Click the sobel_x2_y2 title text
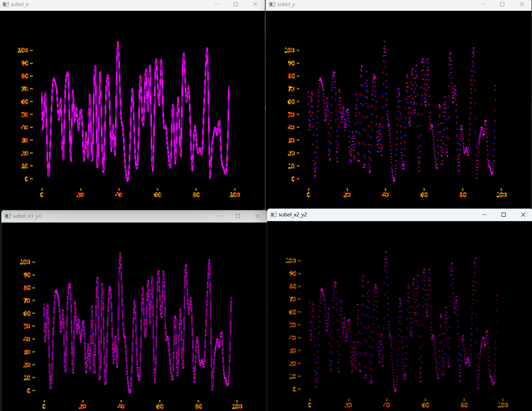 [293, 214]
